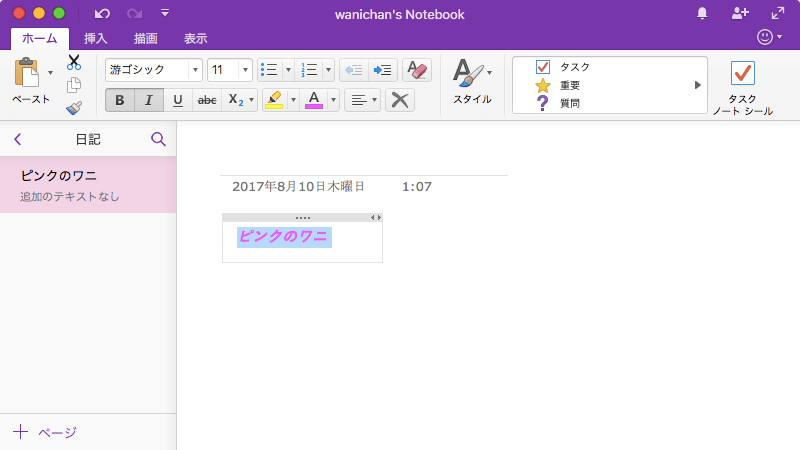Image resolution: width=800 pixels, height=450 pixels.
Task: Undo the last action
Action: [103, 14]
